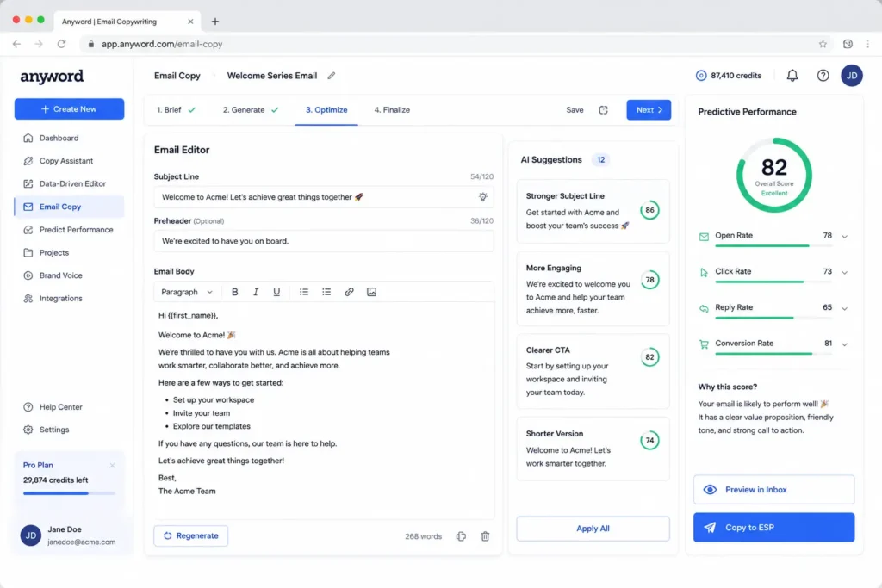Expand the Click Rate details
Image resolution: width=882 pixels, height=588 pixels.
[x=844, y=272]
